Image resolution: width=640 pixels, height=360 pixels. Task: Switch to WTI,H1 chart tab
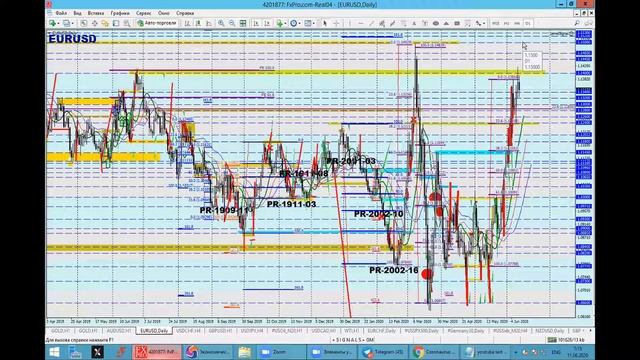point(351,331)
